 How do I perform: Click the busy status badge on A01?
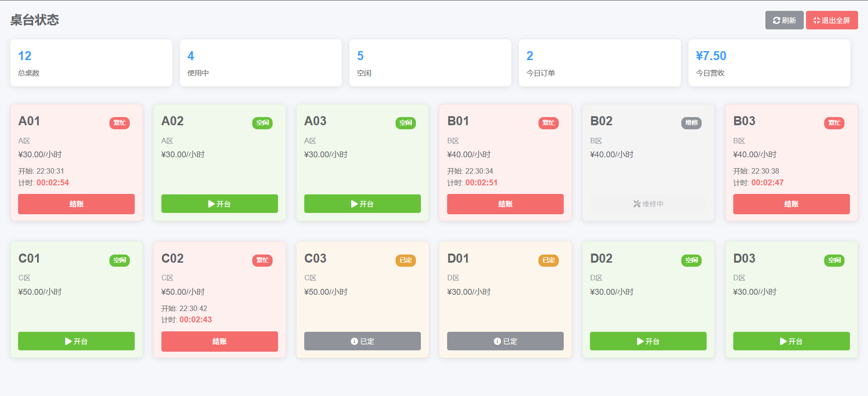tap(119, 123)
